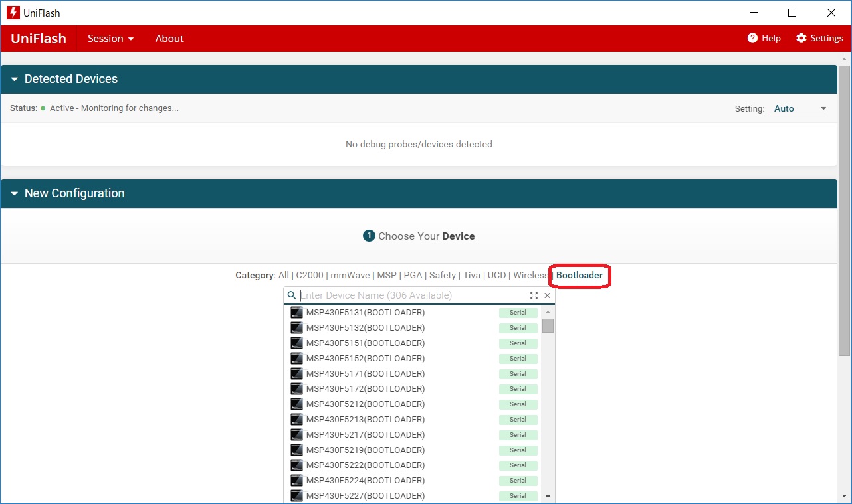
Task: Click the chip icon beside MSP430F5131(BOOTLOADER)
Action: (296, 313)
